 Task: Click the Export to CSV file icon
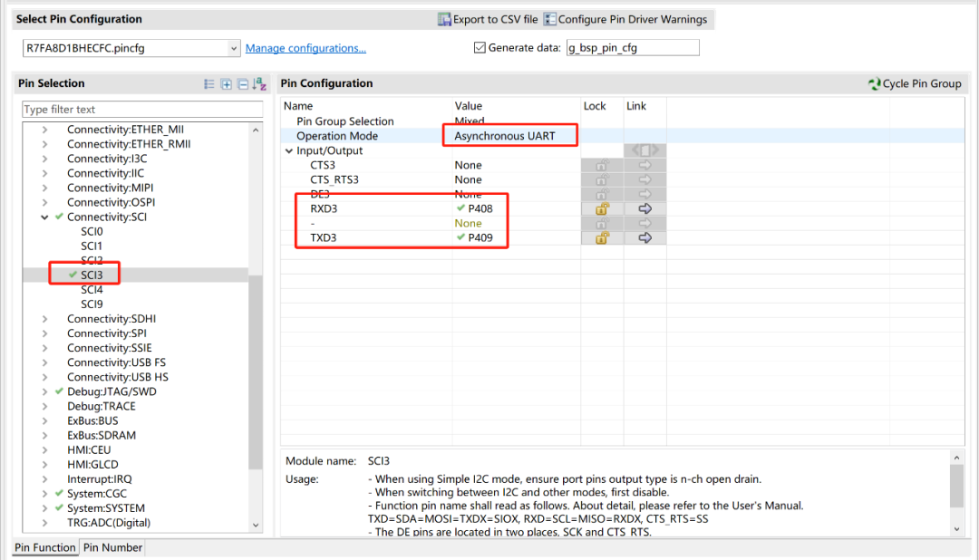click(444, 19)
